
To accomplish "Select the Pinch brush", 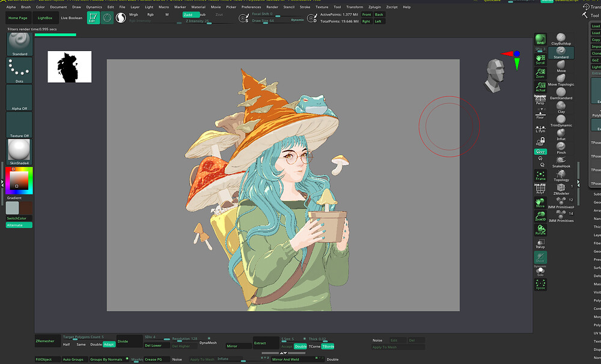I will tap(561, 148).
